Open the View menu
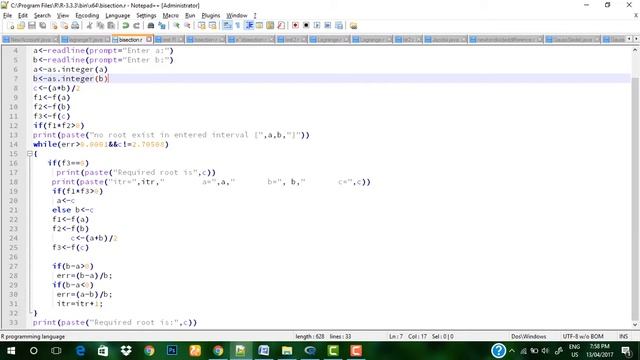The width and height of the screenshot is (640, 360). pyautogui.click(x=62, y=16)
